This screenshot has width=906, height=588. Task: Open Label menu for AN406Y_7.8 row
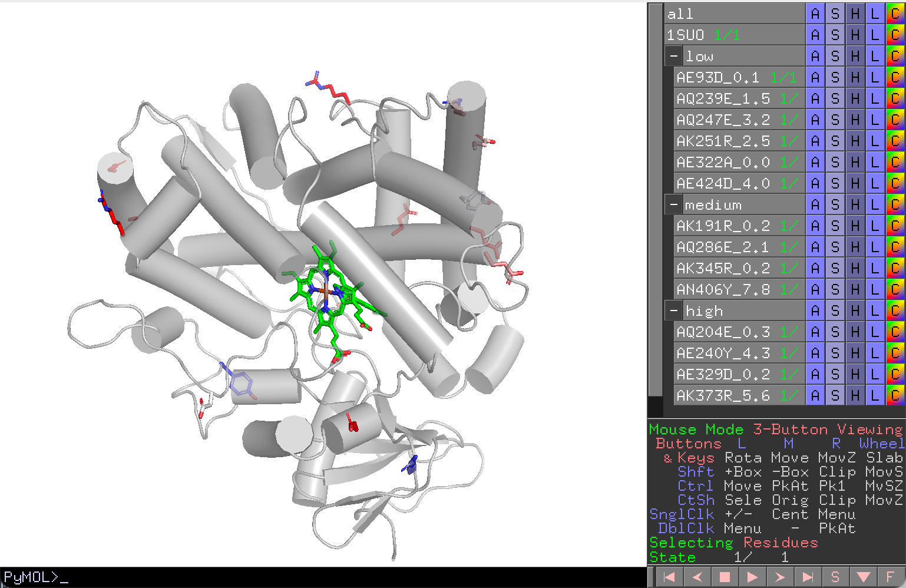[x=875, y=289]
